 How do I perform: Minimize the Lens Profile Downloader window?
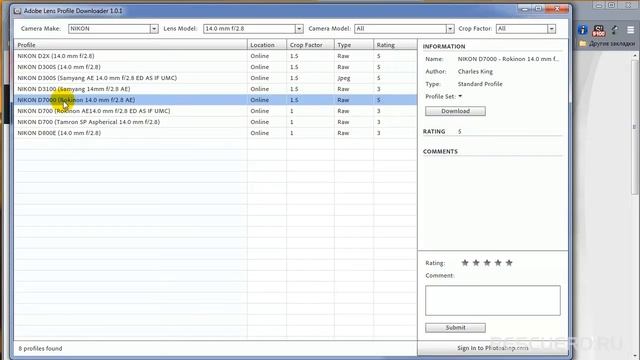point(525,9)
